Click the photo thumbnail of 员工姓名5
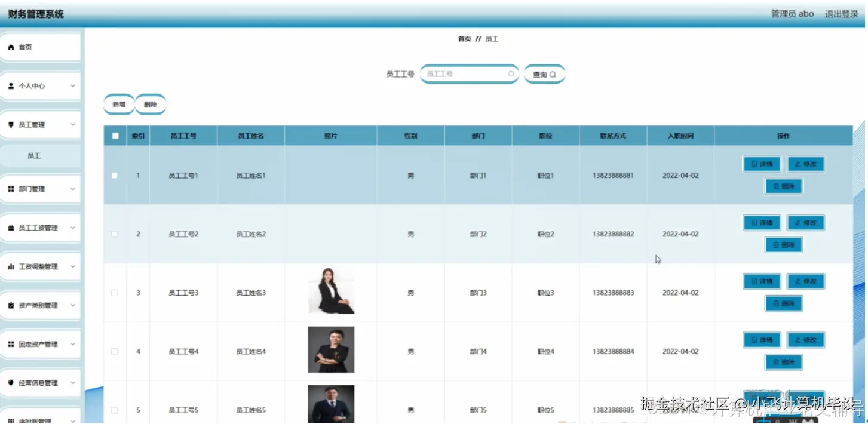Viewport: 868px width, 424px height. [x=331, y=404]
